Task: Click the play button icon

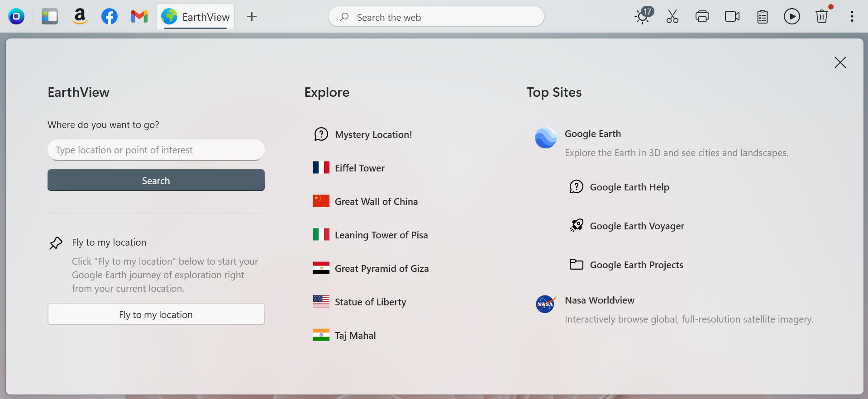Action: point(792,17)
